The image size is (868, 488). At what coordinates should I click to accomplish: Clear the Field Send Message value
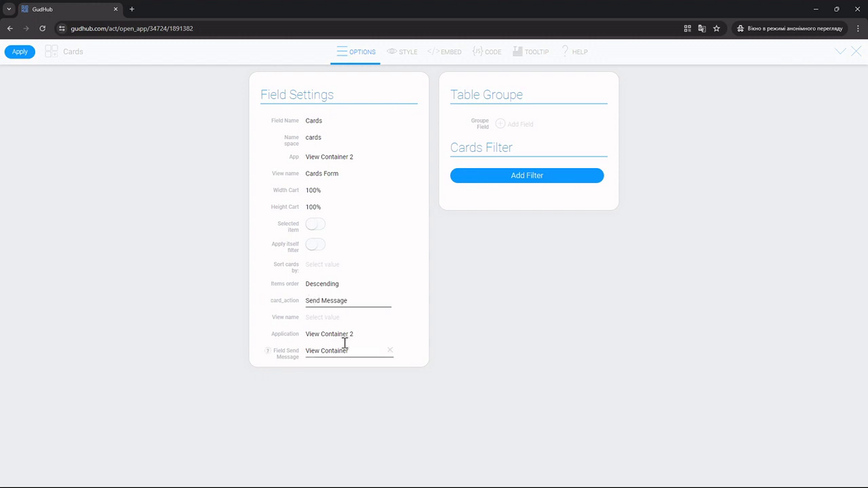[390, 350]
